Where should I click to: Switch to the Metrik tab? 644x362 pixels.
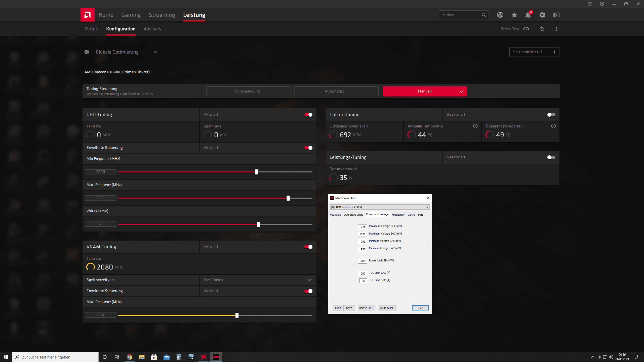pos(91,29)
